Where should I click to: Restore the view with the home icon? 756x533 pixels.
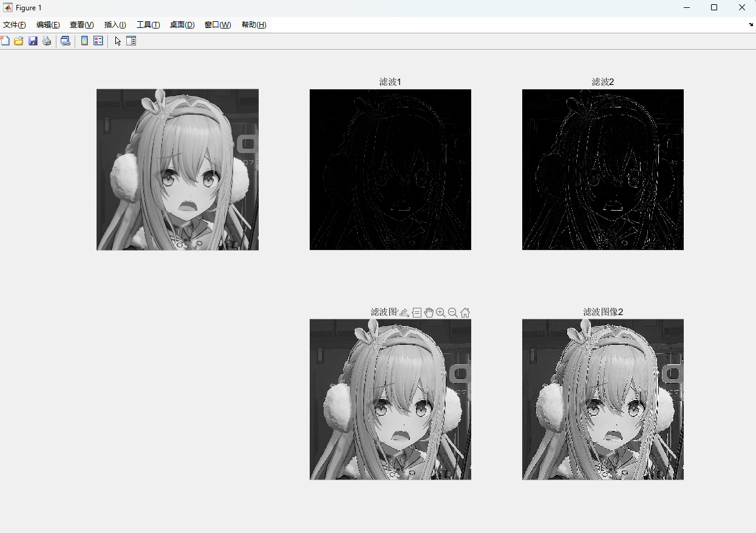[x=465, y=313]
